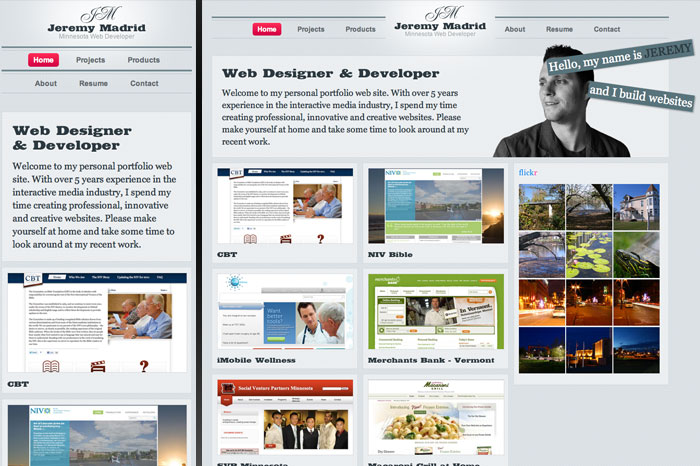Image resolution: width=700 pixels, height=466 pixels.
Task: Click the Home button in the narrow layout
Action: pos(43,60)
